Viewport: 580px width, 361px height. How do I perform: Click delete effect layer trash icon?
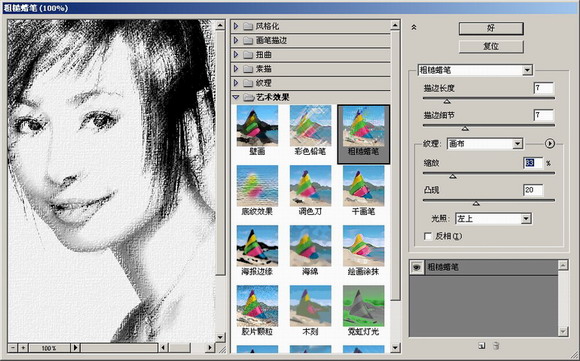click(x=496, y=346)
